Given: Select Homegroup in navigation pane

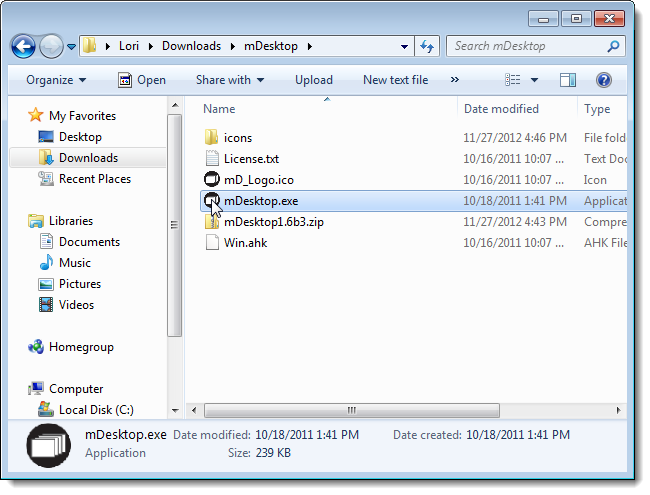Looking at the screenshot, I should tap(81, 347).
